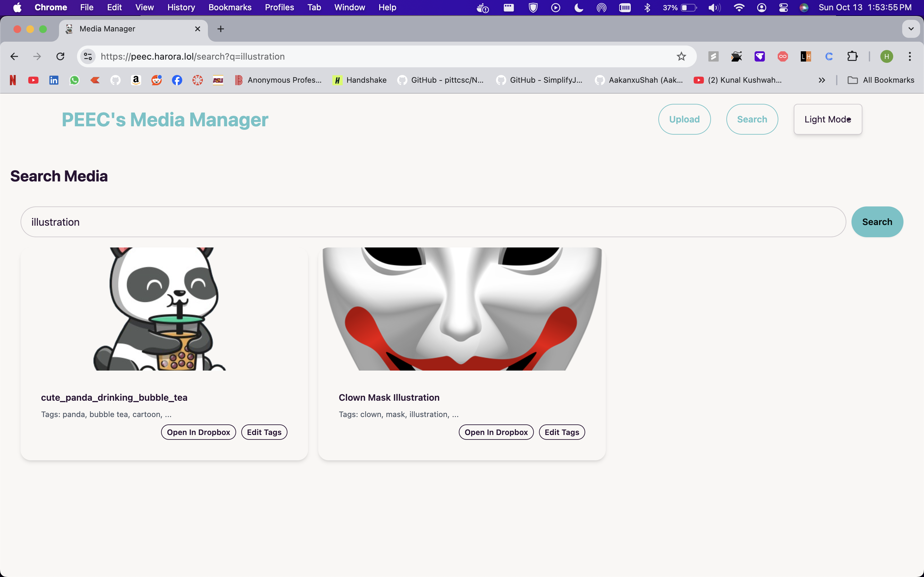
Task: Click the LinkedIn bookmark icon
Action: click(x=54, y=80)
